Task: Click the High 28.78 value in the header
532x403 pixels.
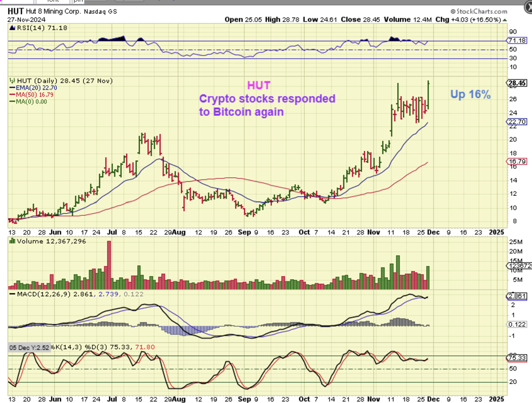Action: tap(282, 19)
